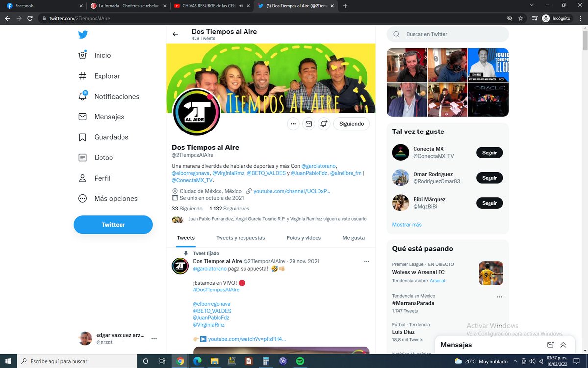Open Windows Task View icon

point(162,361)
